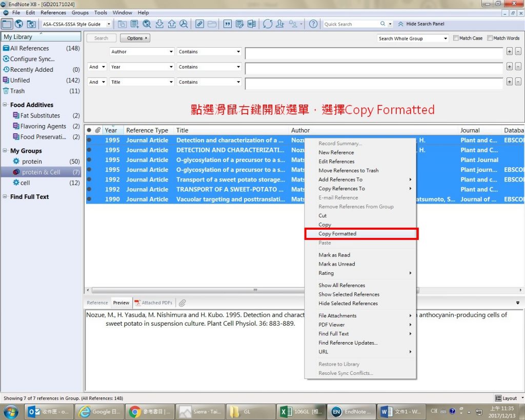Add search row with first plus button
Viewport: 525px width, 420px height.
point(509,52)
